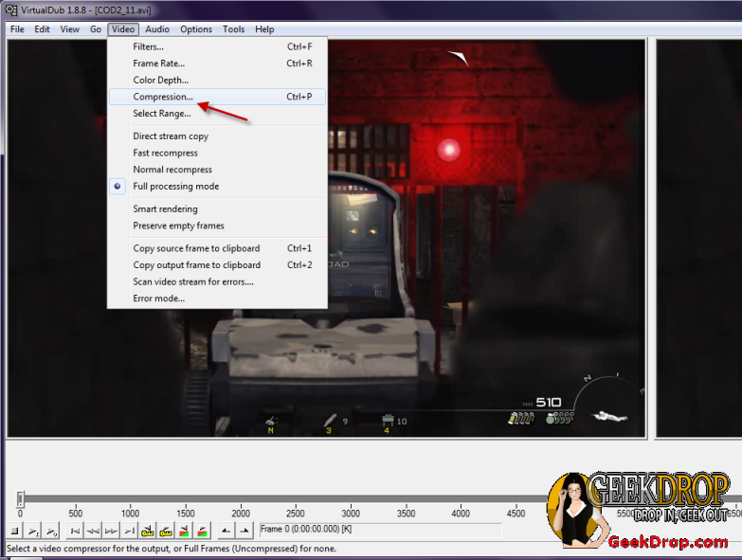Screen dimensions: 742x560
Task: Select Direct stream copy mode
Action: pos(171,136)
